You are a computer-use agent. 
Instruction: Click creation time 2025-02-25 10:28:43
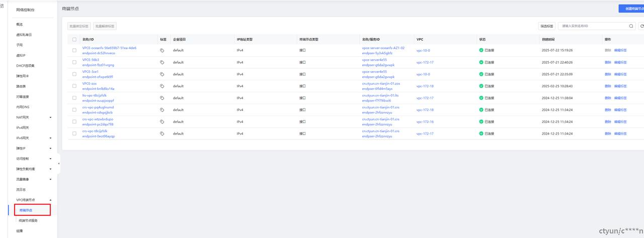(x=557, y=86)
